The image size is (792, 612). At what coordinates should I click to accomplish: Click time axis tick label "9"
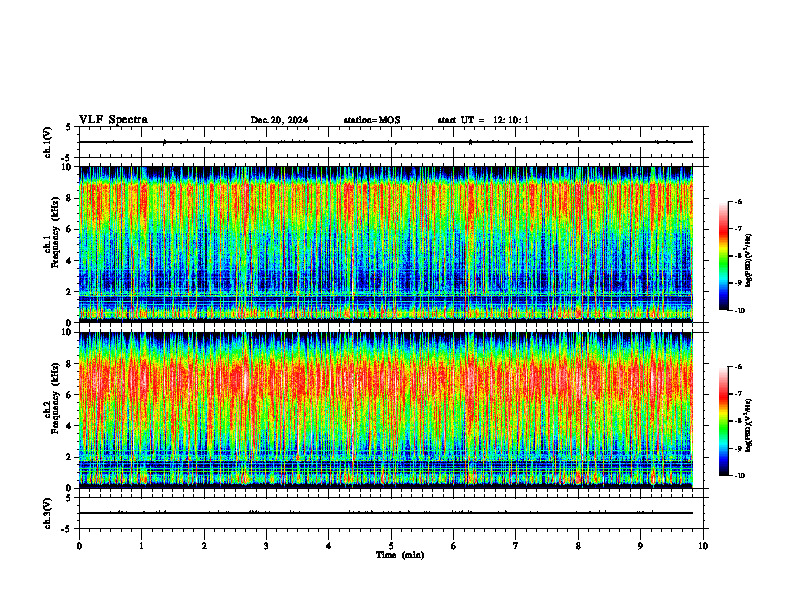coord(640,546)
